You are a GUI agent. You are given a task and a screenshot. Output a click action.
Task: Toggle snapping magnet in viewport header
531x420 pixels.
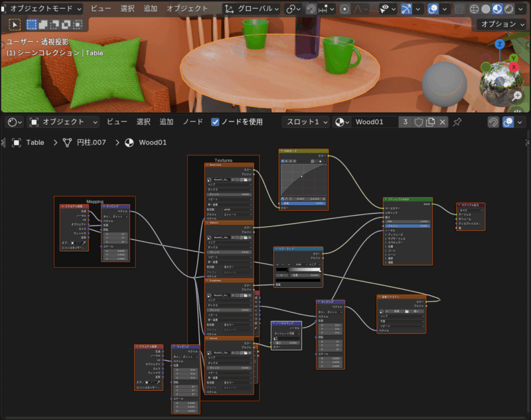point(311,9)
